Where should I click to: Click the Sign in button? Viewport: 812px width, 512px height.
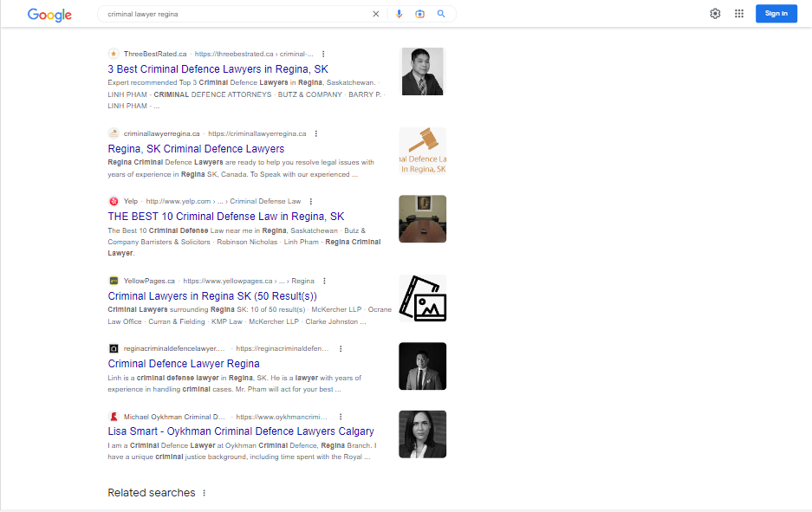click(x=776, y=13)
